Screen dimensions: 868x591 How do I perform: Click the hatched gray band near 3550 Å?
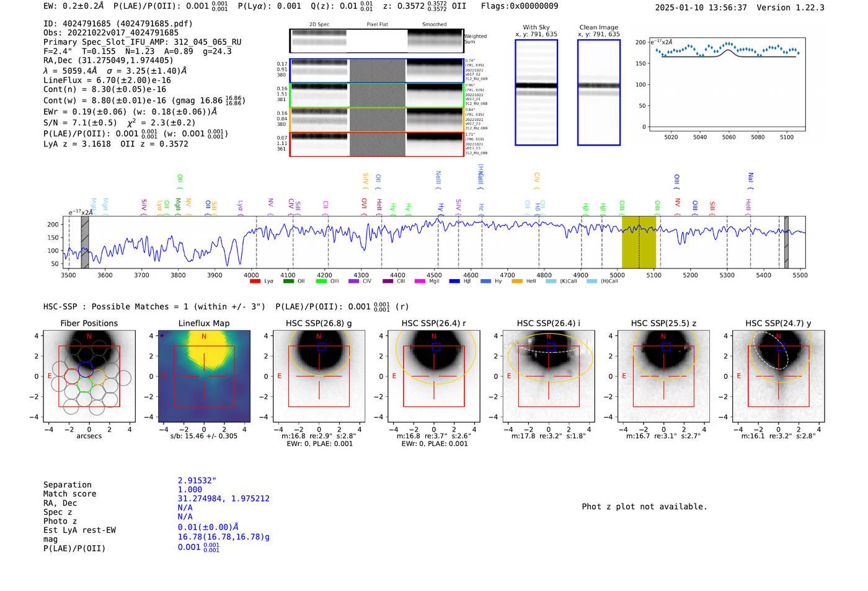pyautogui.click(x=85, y=242)
